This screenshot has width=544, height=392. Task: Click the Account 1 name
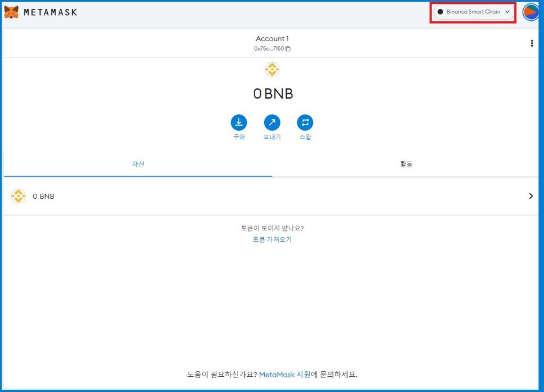pyautogui.click(x=272, y=38)
